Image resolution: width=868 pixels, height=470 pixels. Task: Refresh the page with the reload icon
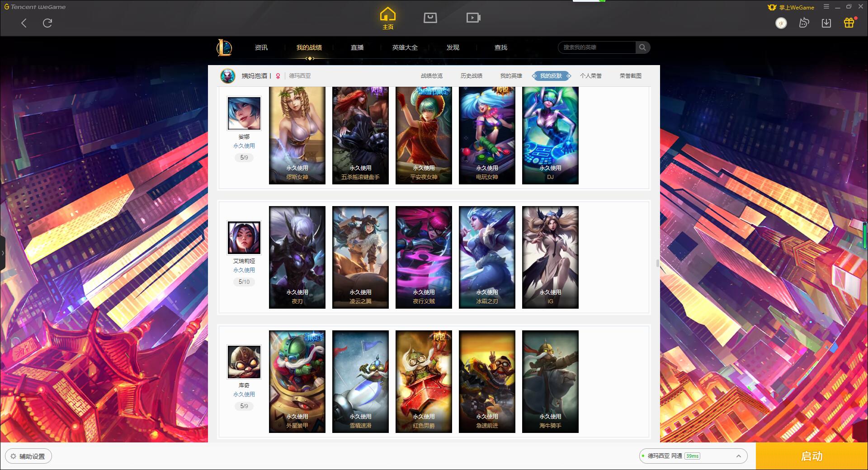pyautogui.click(x=47, y=23)
